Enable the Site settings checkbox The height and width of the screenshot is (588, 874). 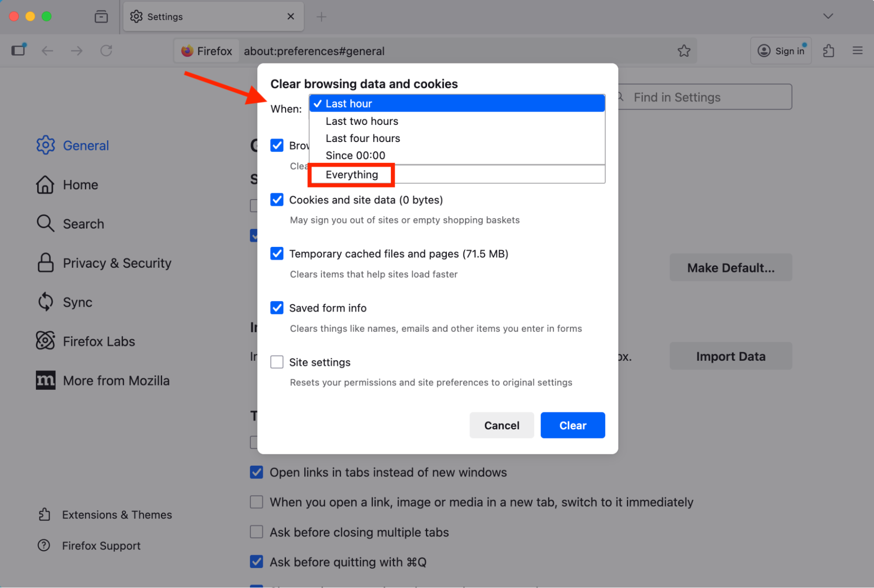point(277,362)
